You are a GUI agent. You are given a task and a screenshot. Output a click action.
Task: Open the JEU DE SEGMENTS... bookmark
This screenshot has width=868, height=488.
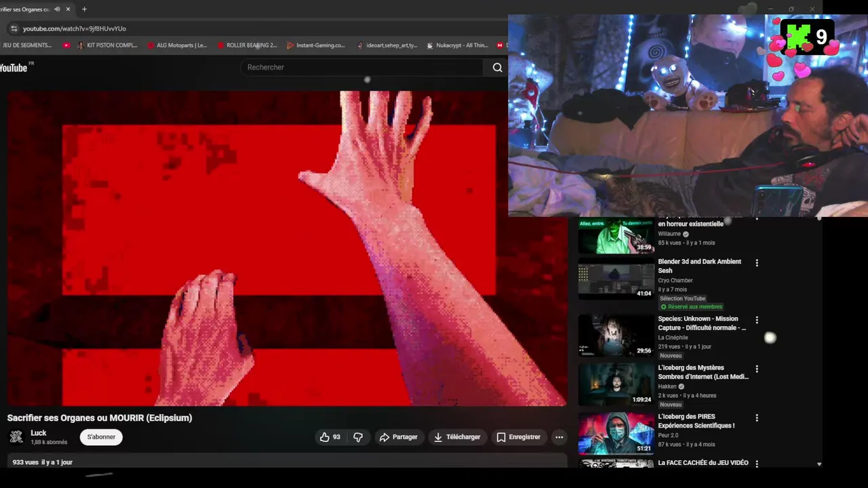coord(27,45)
